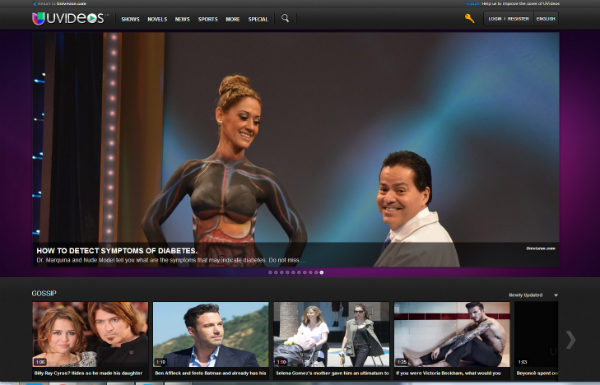Open the Selena Gomez video thumbnail

click(331, 334)
